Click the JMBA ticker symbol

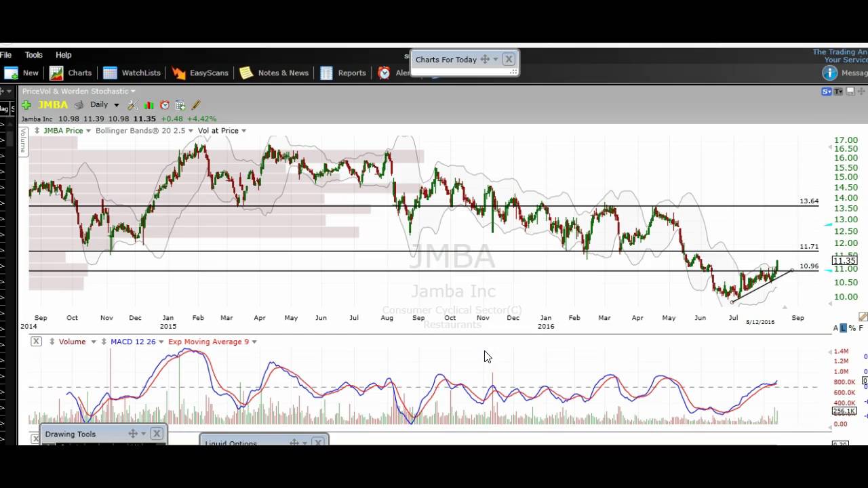pos(53,105)
